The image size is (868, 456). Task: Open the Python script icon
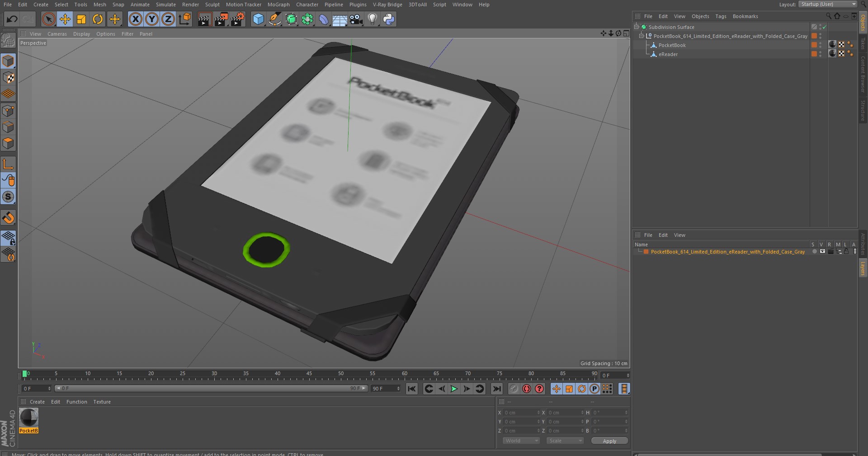click(x=389, y=19)
